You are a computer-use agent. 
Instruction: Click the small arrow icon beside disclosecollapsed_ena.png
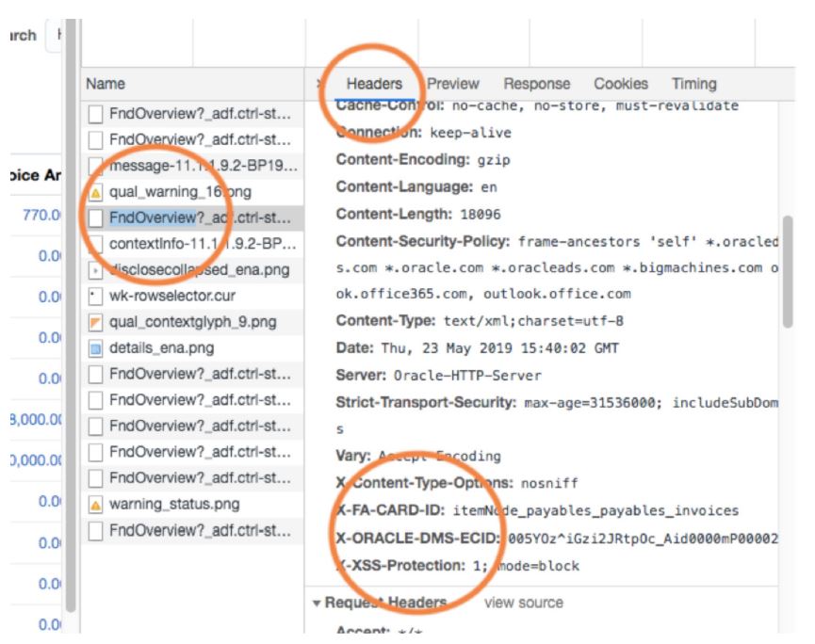point(95,270)
